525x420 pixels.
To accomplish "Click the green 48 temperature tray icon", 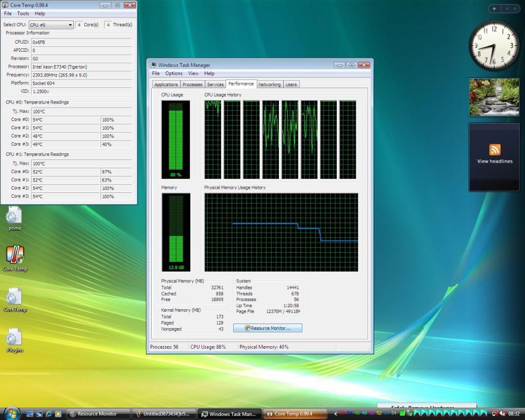I will pos(357,413).
